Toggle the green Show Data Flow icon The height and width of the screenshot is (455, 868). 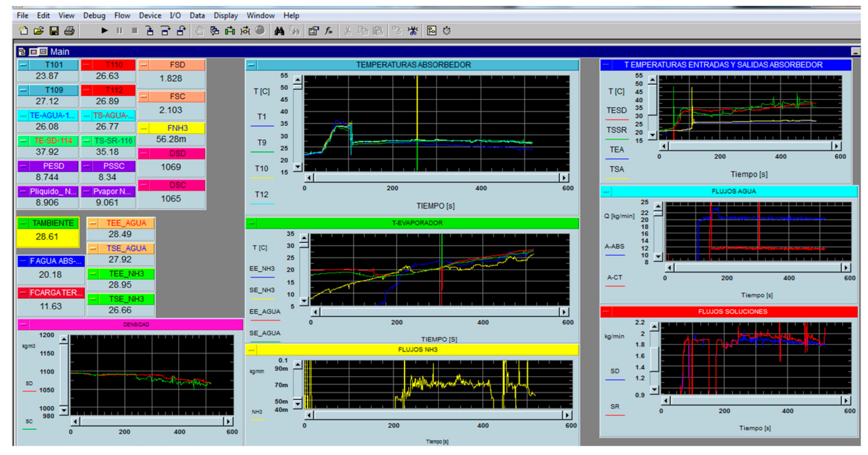click(x=230, y=31)
